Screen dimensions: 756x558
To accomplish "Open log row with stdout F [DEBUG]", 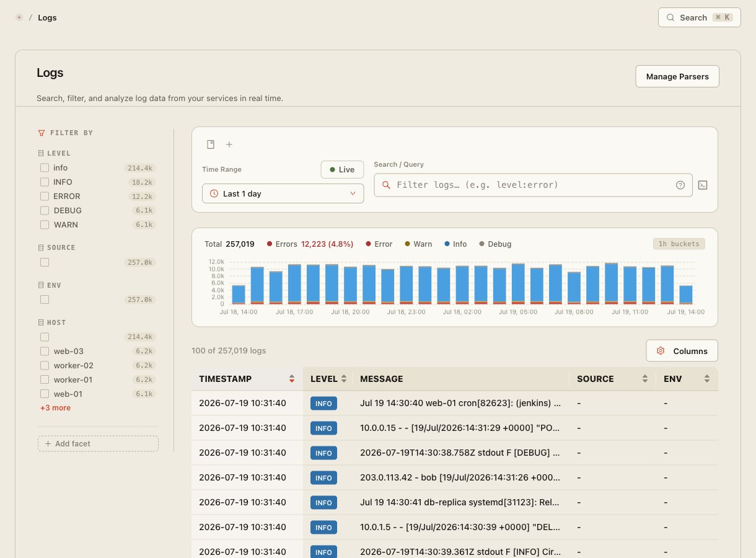I will [454, 453].
